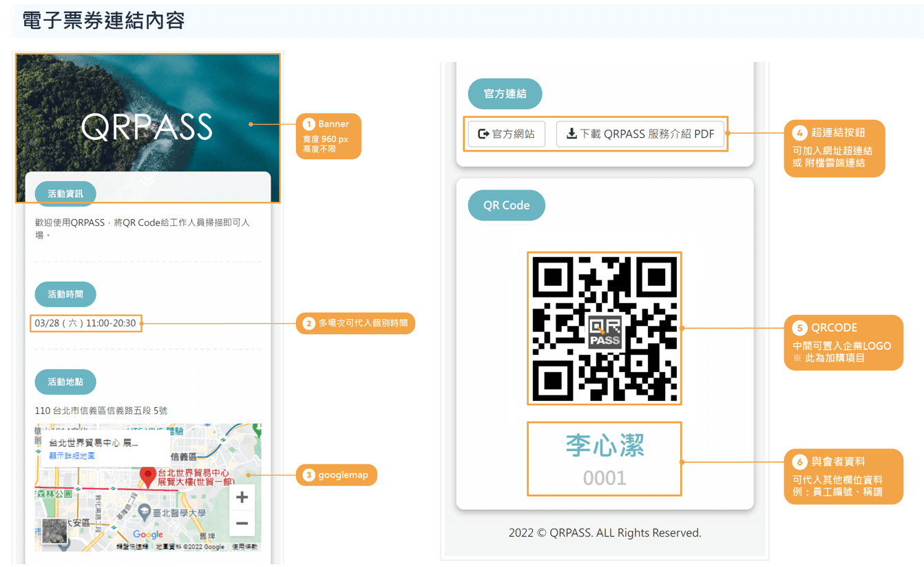Zoom out on the Google map

tap(242, 524)
